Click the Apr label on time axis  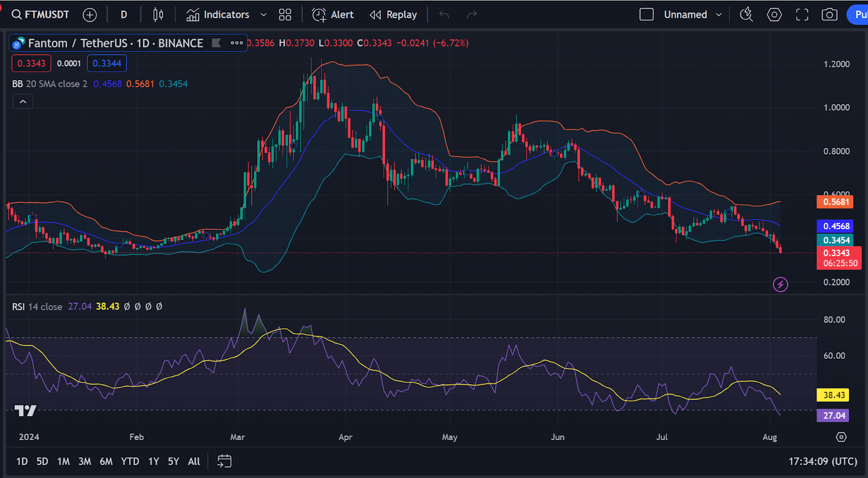tap(346, 437)
